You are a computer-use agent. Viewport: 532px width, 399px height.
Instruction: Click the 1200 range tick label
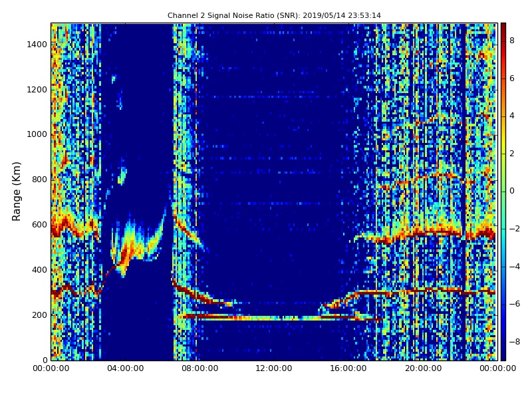click(37, 90)
